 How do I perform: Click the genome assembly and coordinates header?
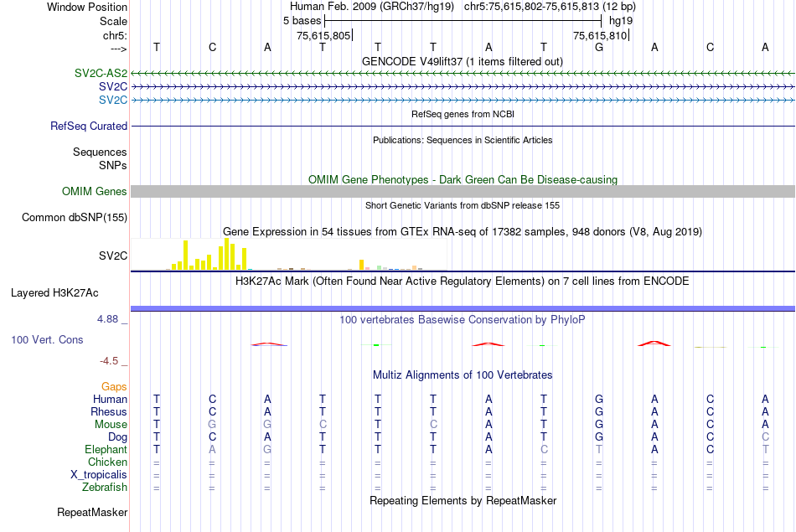click(463, 7)
